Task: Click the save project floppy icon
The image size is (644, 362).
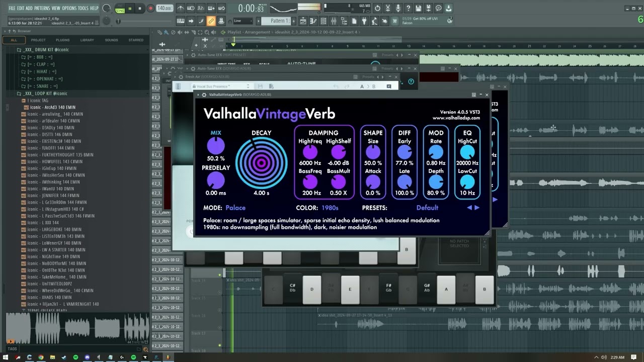Action: pos(418,8)
